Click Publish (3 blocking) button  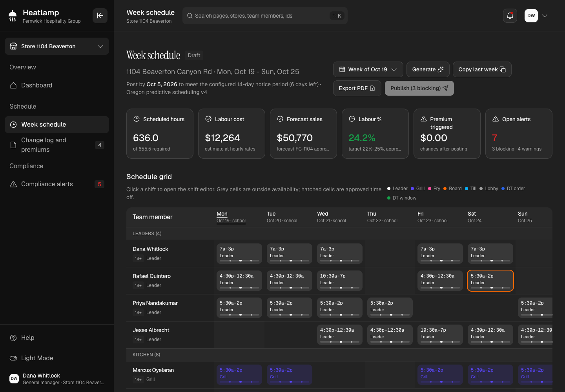[x=419, y=88]
